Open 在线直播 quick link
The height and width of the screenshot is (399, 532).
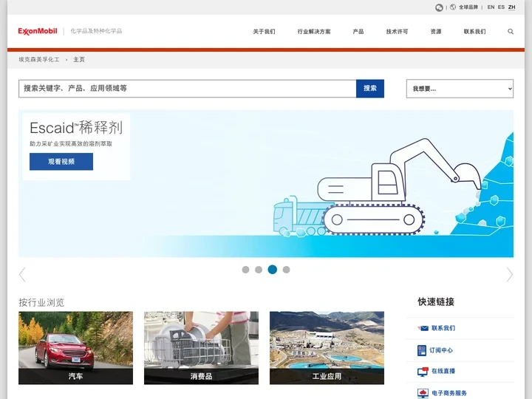[443, 371]
